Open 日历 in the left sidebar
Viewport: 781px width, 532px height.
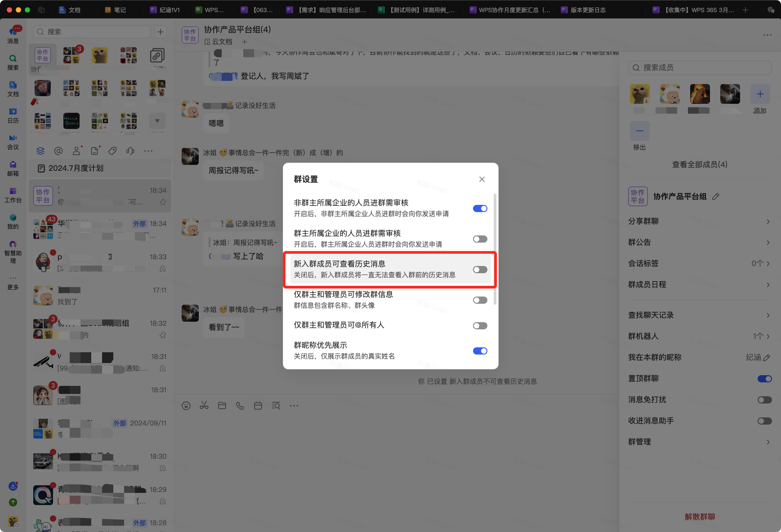click(13, 115)
